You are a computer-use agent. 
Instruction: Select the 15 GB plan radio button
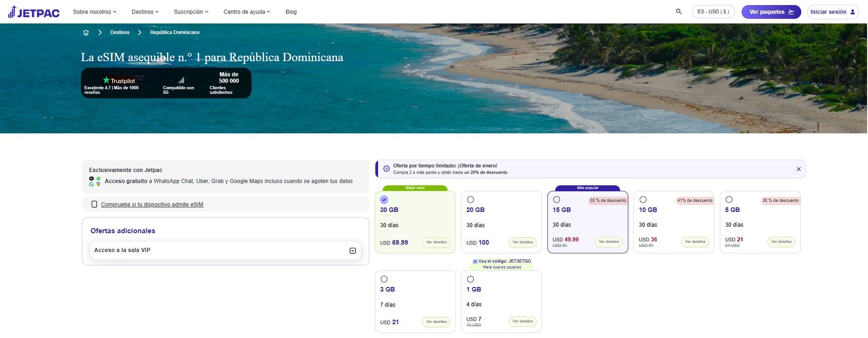(x=557, y=200)
